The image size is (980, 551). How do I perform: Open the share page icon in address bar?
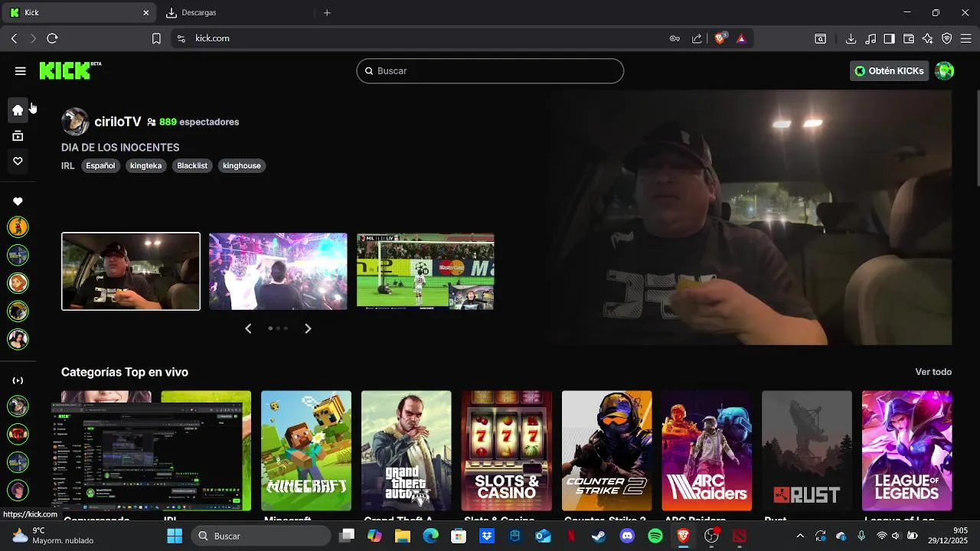pyautogui.click(x=697, y=38)
